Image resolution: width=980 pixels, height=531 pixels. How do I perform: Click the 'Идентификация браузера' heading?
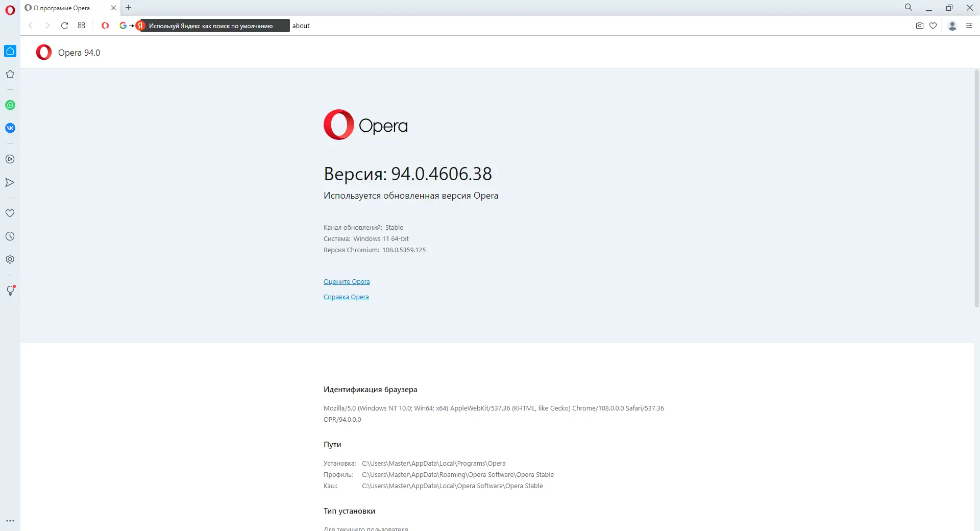(x=371, y=390)
